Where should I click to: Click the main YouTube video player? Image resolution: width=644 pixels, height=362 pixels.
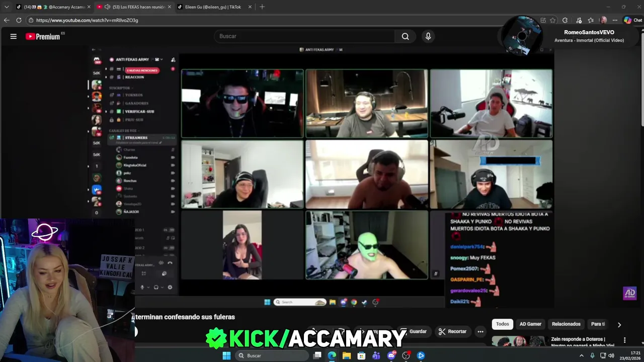click(322, 176)
